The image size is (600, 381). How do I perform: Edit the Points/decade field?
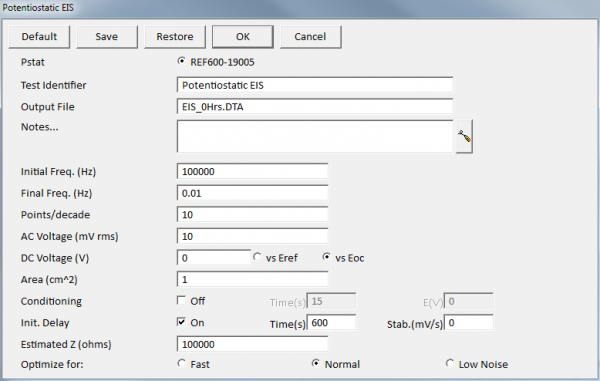[x=253, y=215]
